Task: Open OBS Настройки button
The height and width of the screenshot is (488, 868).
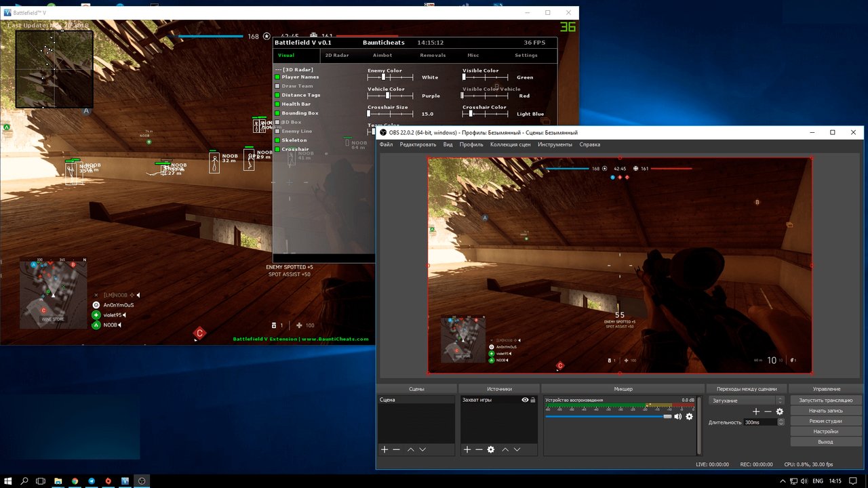Action: pos(825,431)
